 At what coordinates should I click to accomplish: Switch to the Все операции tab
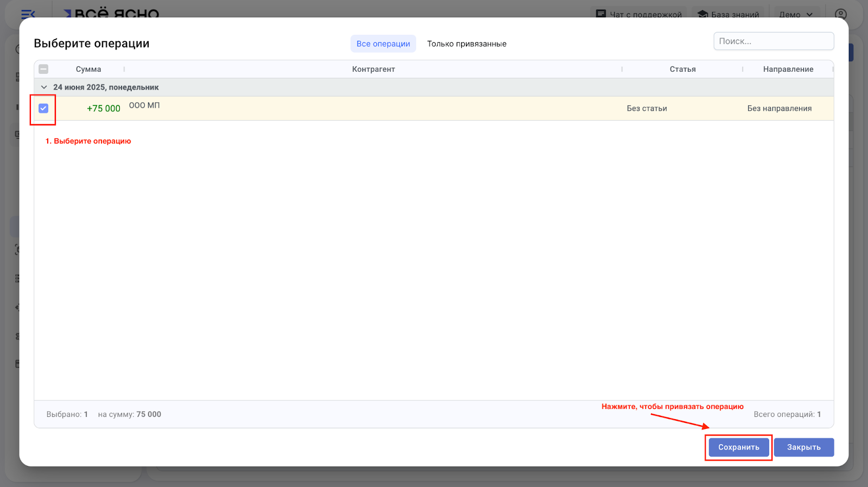pos(383,44)
